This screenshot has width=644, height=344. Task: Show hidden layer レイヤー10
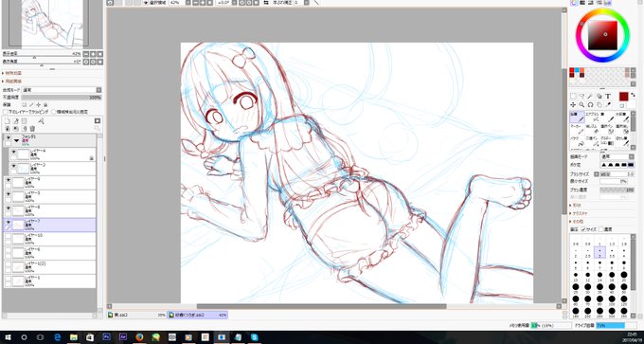point(8,236)
